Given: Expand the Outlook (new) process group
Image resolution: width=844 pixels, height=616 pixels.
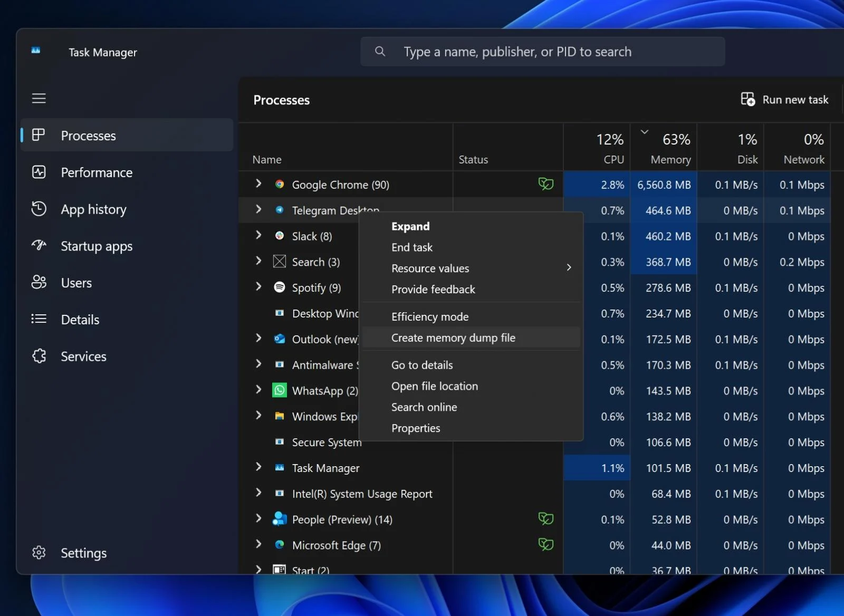Looking at the screenshot, I should 258,338.
